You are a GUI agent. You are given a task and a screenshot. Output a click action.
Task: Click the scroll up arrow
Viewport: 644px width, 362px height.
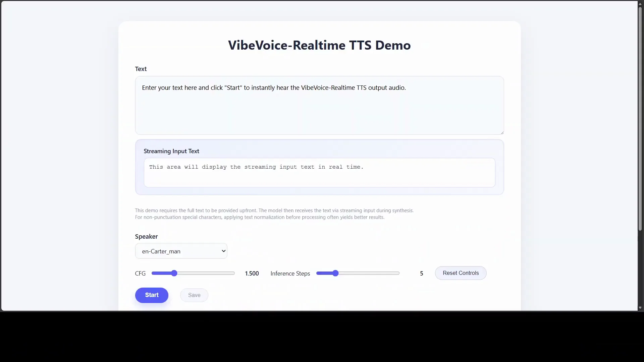coord(640,3)
